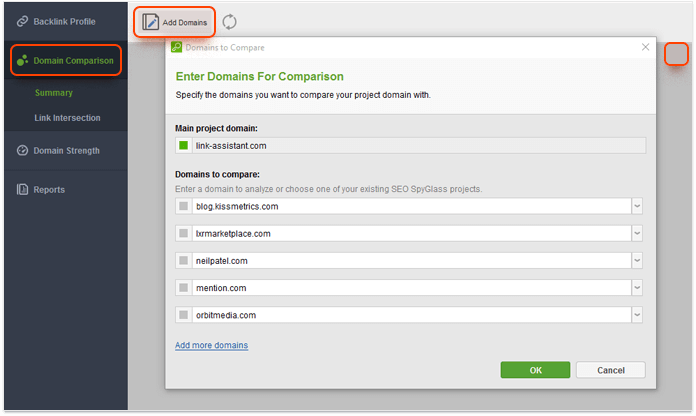The height and width of the screenshot is (416, 696).
Task: Click the Reports document icon
Action: (x=22, y=189)
